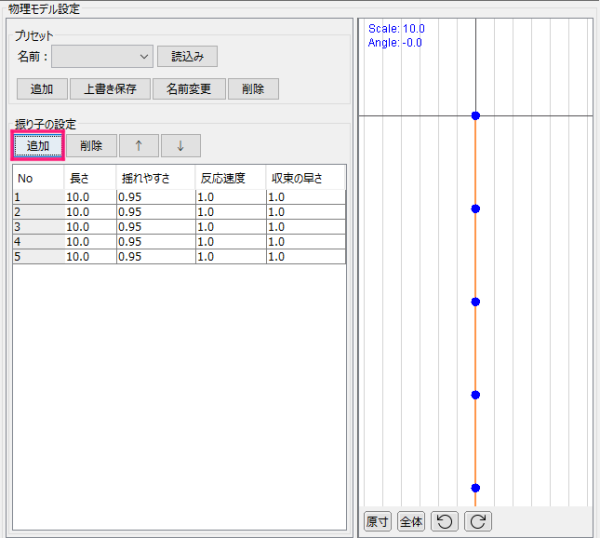
Task: Edit 長さ value in row 5
Action: point(90,257)
